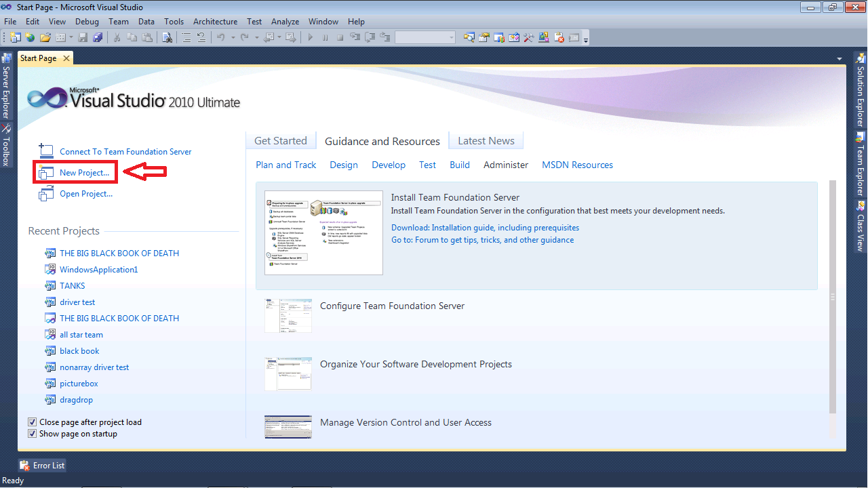
Task: Click Configure Team Foundation Server thumbnail
Action: pyautogui.click(x=288, y=315)
